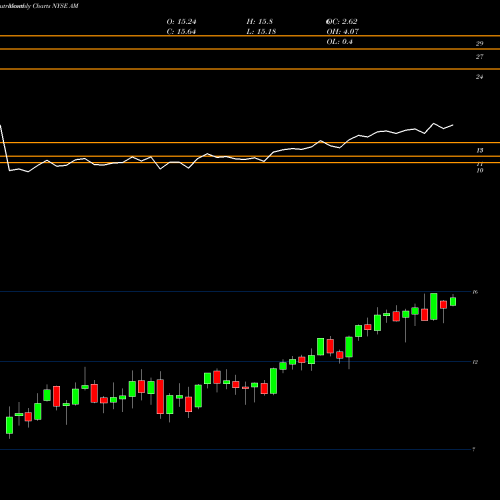This screenshot has width=500, height=500.
Task: Click the 24 price axis label
Action: [x=479, y=77]
